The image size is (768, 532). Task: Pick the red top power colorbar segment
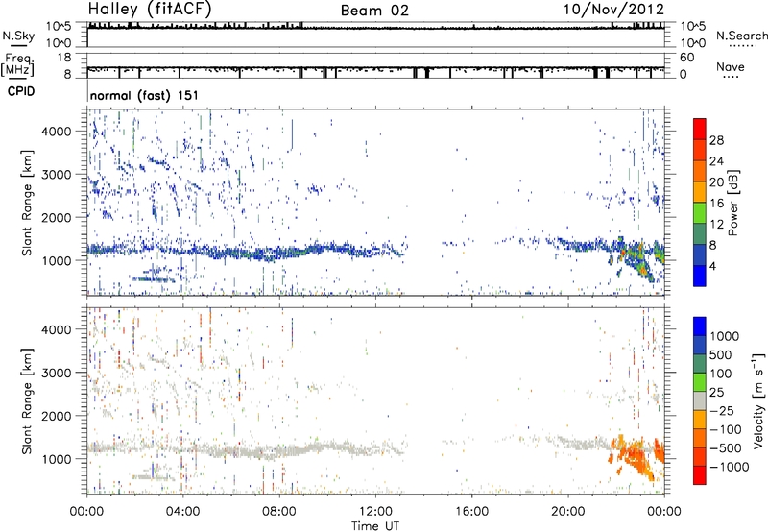tap(700, 128)
